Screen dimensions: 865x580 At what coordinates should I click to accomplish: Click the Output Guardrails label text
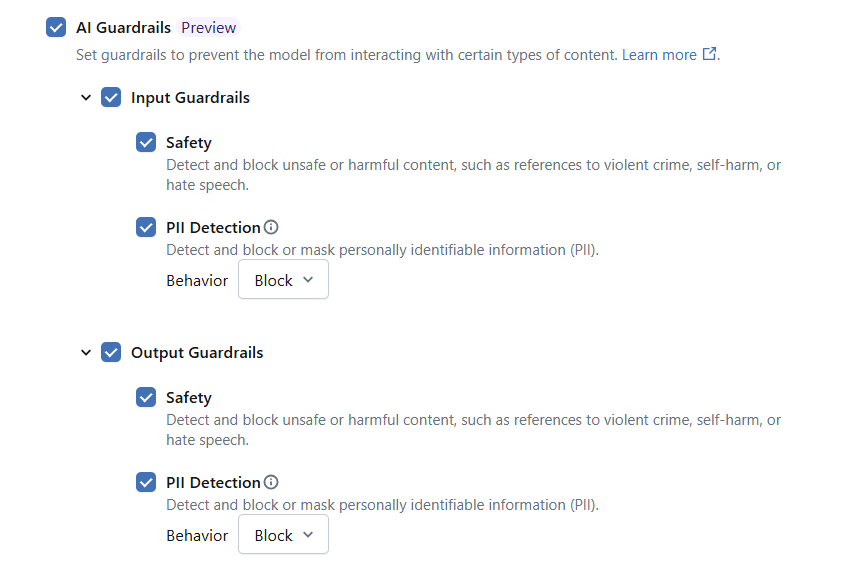(x=197, y=353)
